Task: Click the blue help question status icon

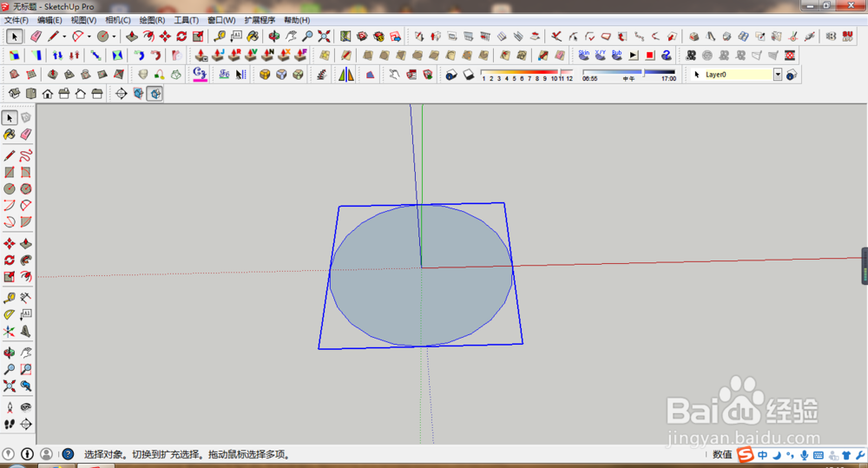Action: pos(68,454)
